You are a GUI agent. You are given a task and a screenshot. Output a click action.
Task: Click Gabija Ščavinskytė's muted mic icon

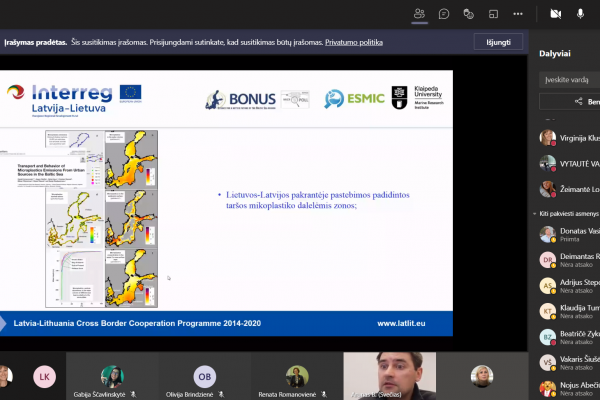(133, 394)
